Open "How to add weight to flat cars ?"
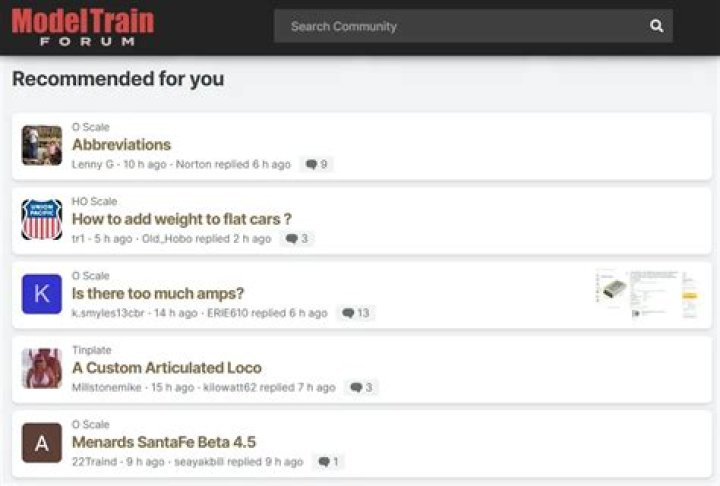This screenshot has height=486, width=720. click(x=181, y=219)
